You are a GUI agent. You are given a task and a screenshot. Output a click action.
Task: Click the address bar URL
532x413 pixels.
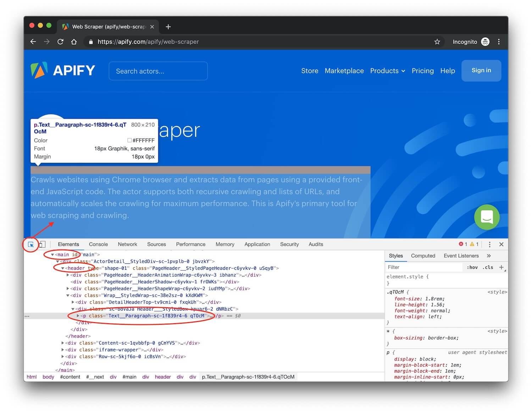click(148, 42)
